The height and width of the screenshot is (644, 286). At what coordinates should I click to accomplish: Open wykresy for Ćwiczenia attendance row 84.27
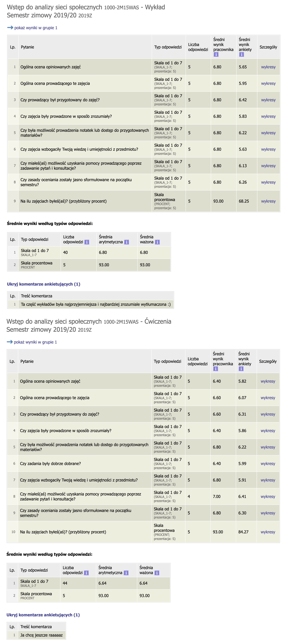tap(268, 532)
